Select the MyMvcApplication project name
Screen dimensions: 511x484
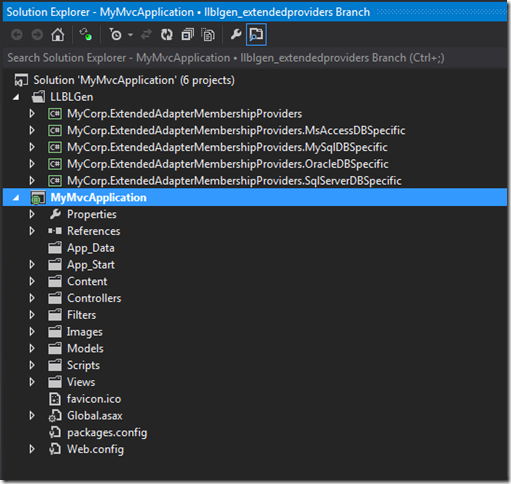click(98, 198)
